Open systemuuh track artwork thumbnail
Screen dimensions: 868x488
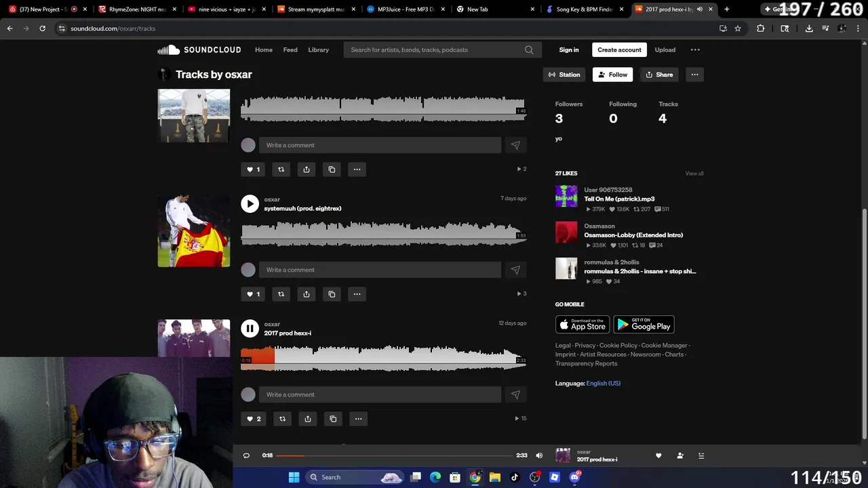(x=194, y=231)
